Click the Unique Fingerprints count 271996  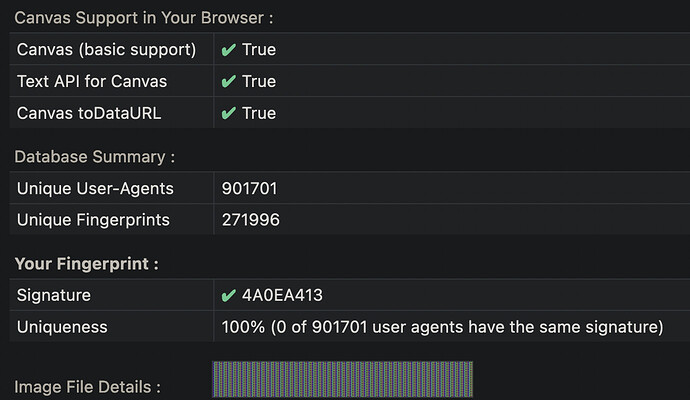pyautogui.click(x=250, y=220)
